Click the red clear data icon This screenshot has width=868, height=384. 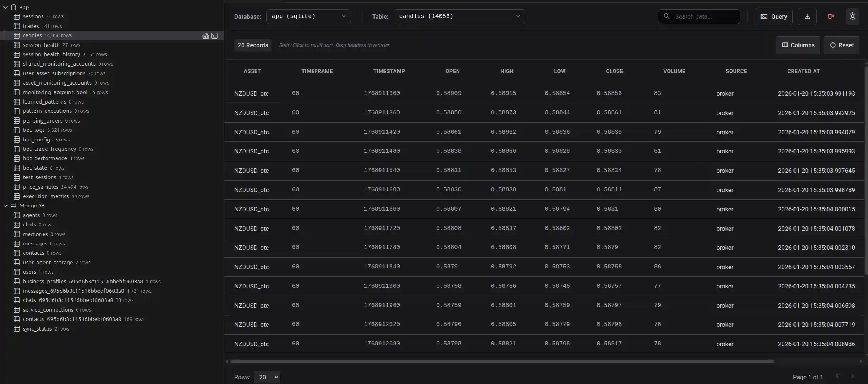831,16
